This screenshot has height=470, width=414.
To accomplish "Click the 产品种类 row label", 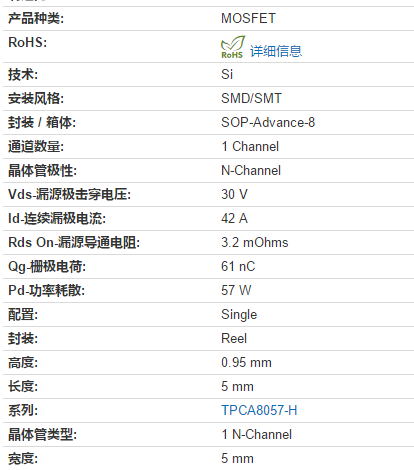I will click(36, 18).
